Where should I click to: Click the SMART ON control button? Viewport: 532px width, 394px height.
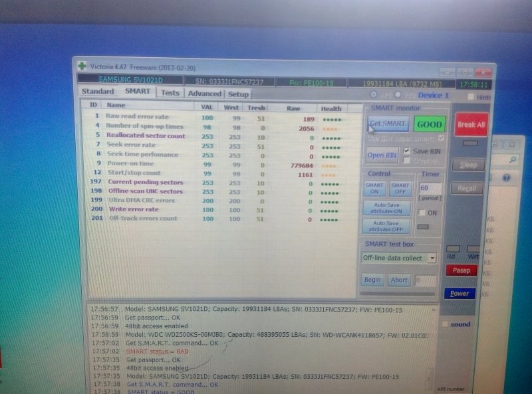375,189
